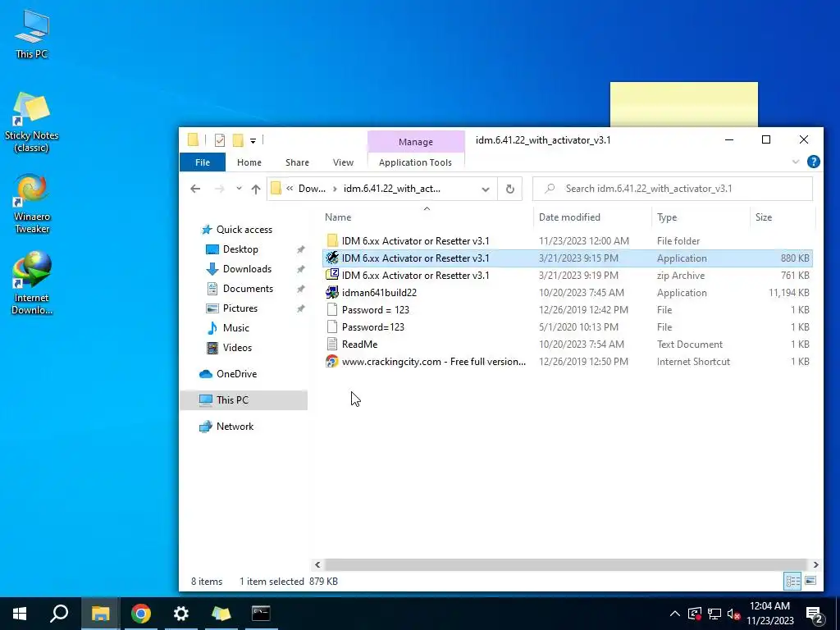
Task: Switch to Large icons view button
Action: click(810, 582)
